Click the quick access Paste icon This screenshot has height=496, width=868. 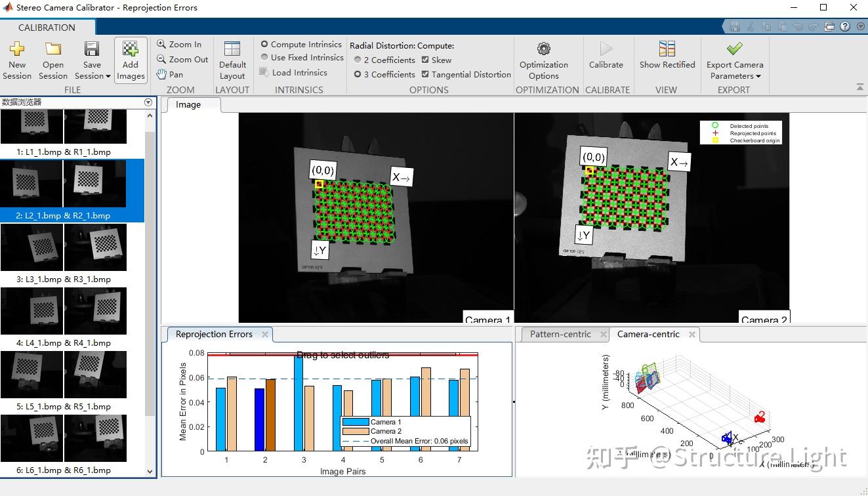(782, 27)
